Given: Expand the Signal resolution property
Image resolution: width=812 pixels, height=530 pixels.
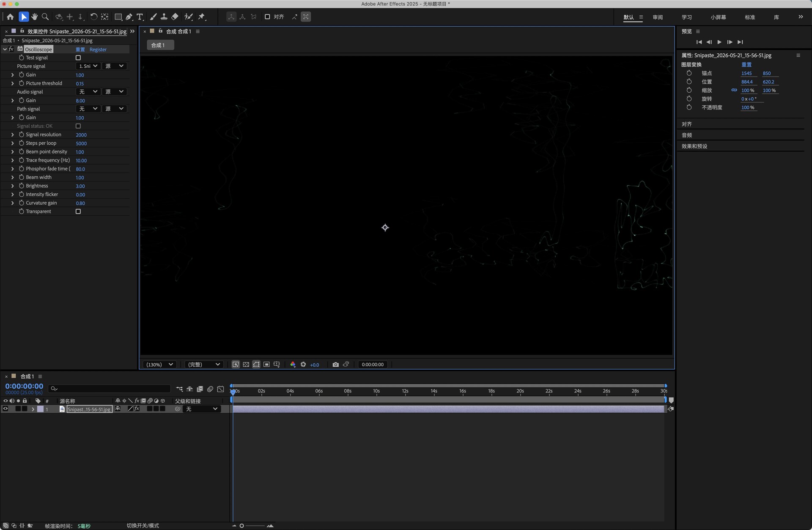Looking at the screenshot, I should coord(12,135).
